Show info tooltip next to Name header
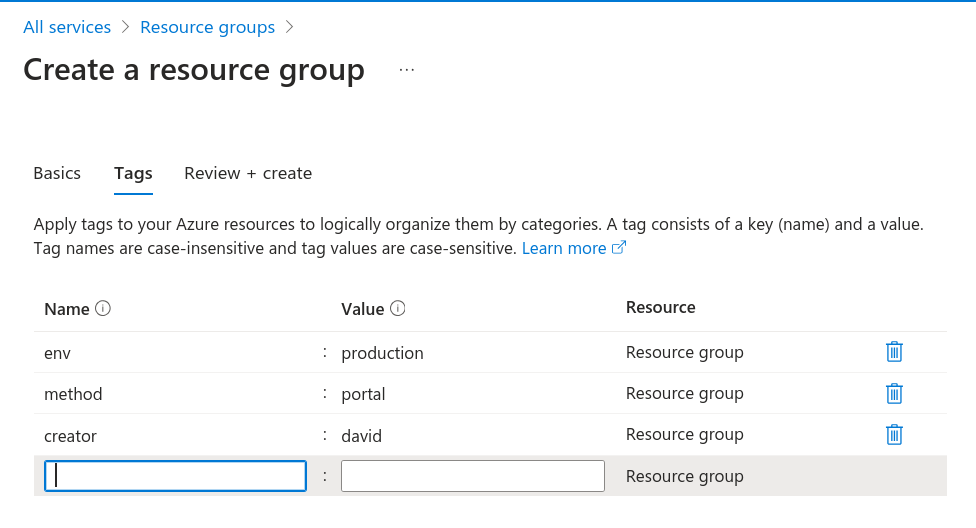This screenshot has width=976, height=528. pos(103,309)
